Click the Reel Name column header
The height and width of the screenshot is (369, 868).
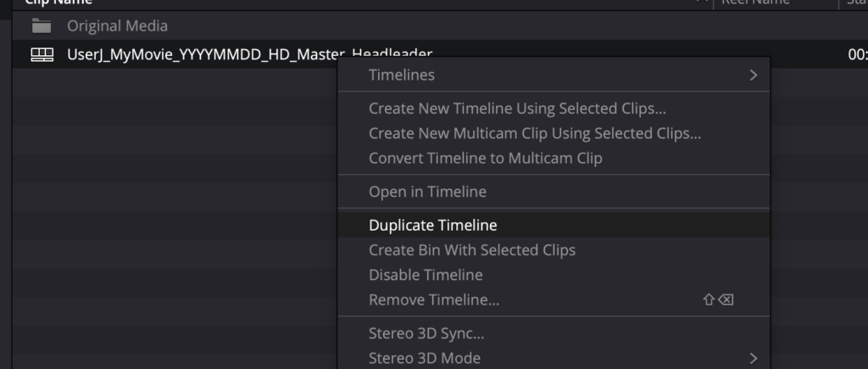tap(755, 3)
